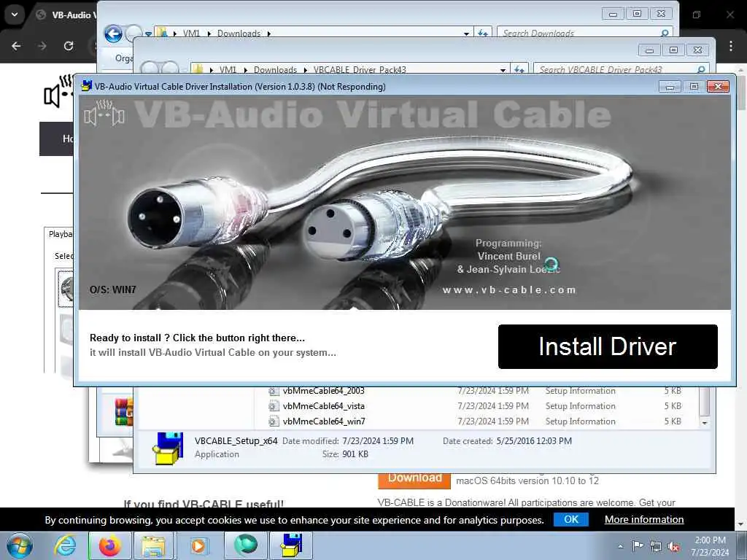Go back in the web browser
The image size is (747, 560).
(16, 46)
